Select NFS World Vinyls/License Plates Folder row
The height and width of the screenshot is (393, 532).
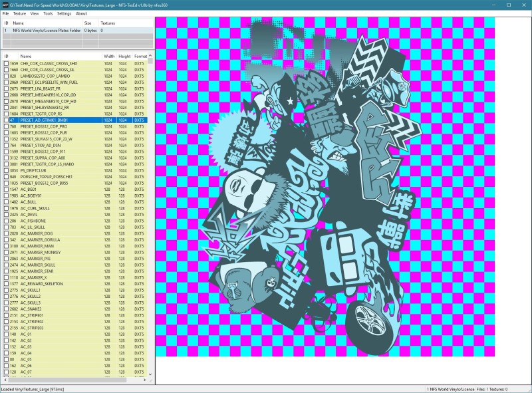(x=78, y=30)
